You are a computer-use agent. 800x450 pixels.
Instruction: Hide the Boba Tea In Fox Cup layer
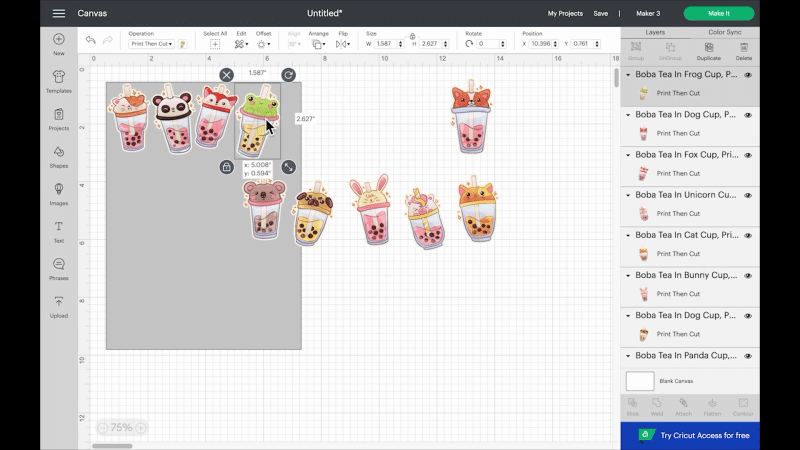click(x=748, y=155)
